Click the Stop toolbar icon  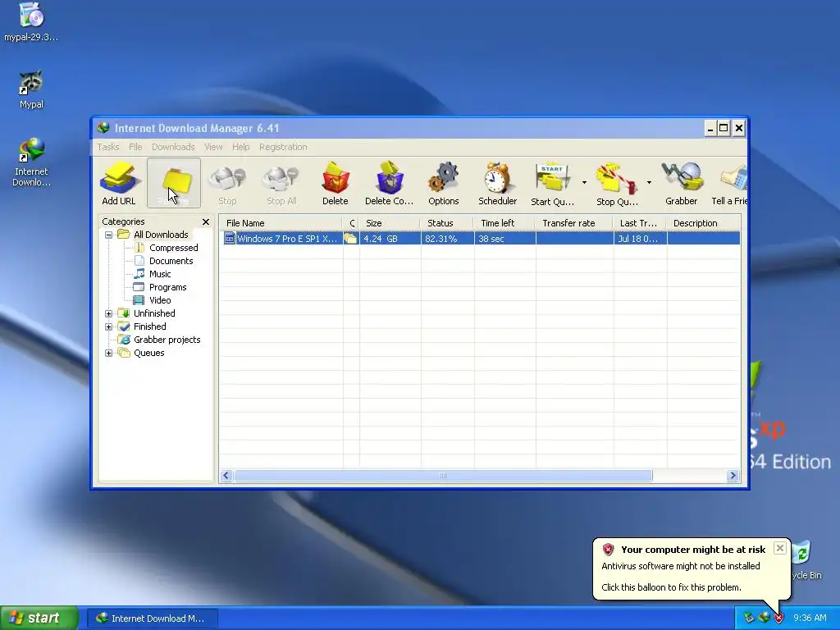(x=227, y=183)
